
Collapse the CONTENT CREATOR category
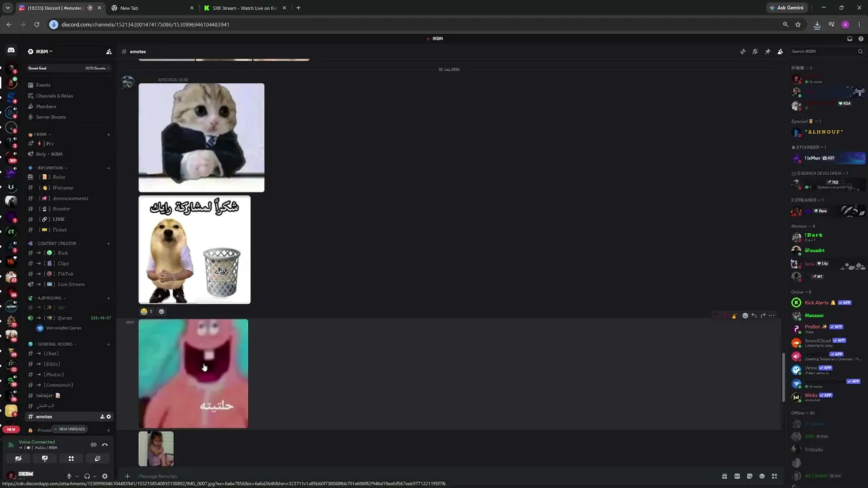point(58,243)
